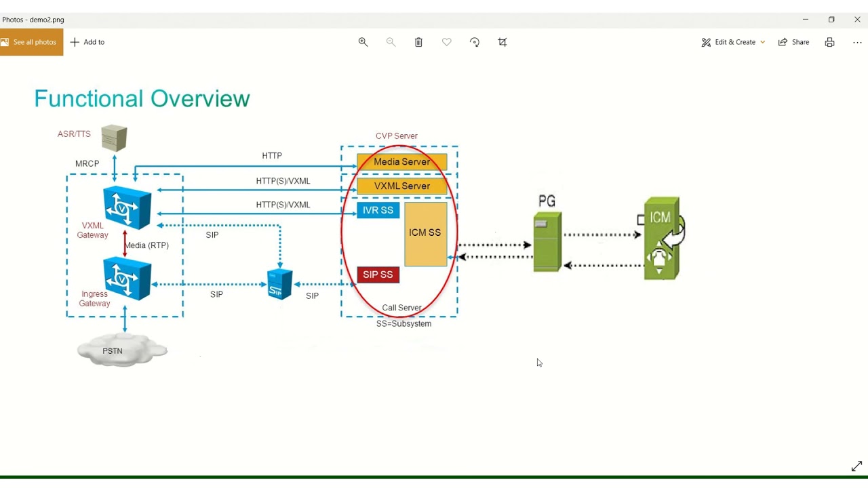
Task: Click the PG label above the server
Action: point(547,201)
